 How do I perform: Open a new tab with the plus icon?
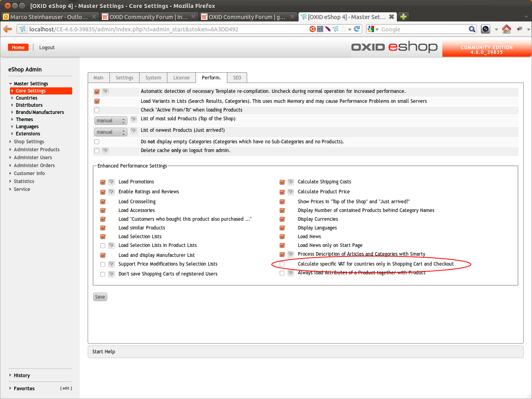[403, 17]
